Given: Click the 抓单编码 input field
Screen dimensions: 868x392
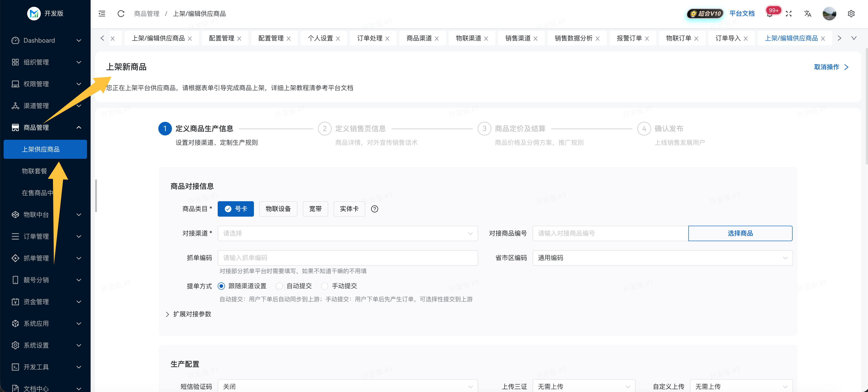Looking at the screenshot, I should tap(347, 258).
